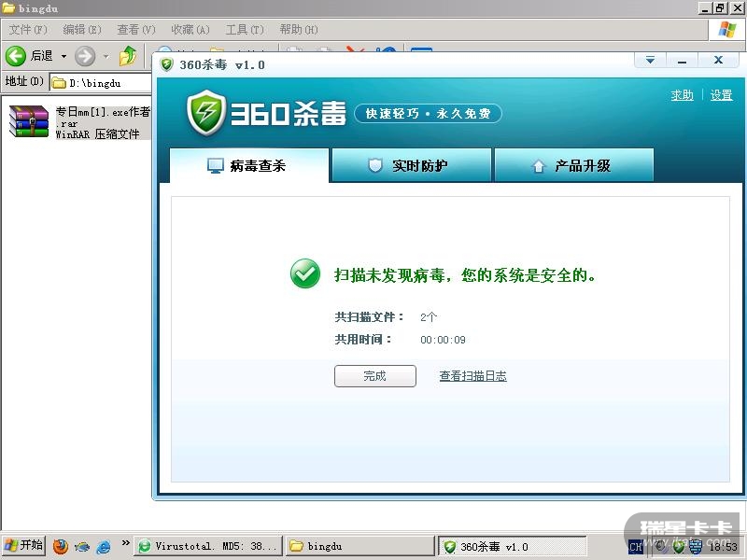Switch to the bingdu taskbar button

(x=360, y=546)
